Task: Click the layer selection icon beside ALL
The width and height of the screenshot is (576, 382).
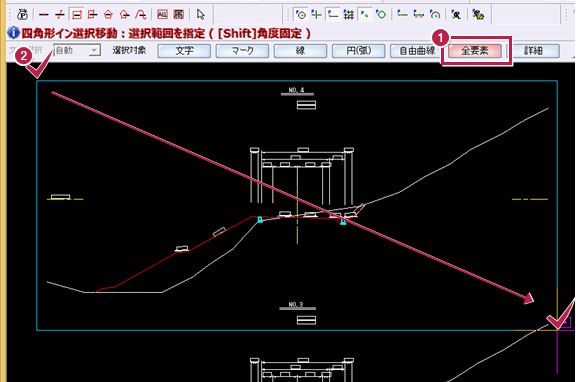Action: [179, 15]
